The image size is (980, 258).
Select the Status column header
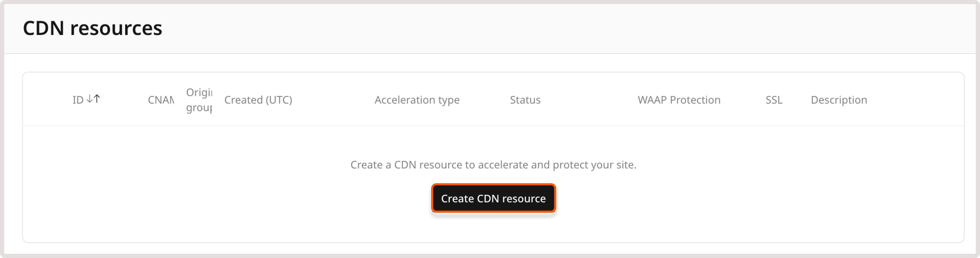coord(525,100)
